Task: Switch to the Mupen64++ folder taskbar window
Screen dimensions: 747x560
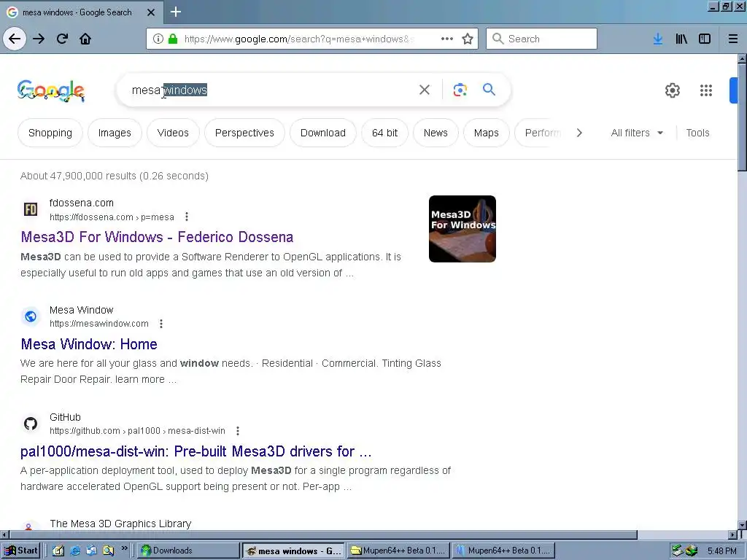Action: 398,551
